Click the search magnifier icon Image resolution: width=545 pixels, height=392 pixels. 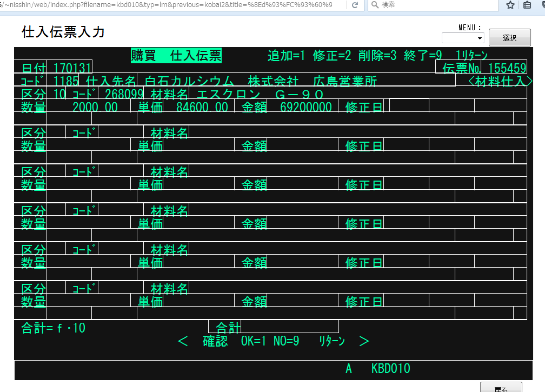pyautogui.click(x=375, y=5)
